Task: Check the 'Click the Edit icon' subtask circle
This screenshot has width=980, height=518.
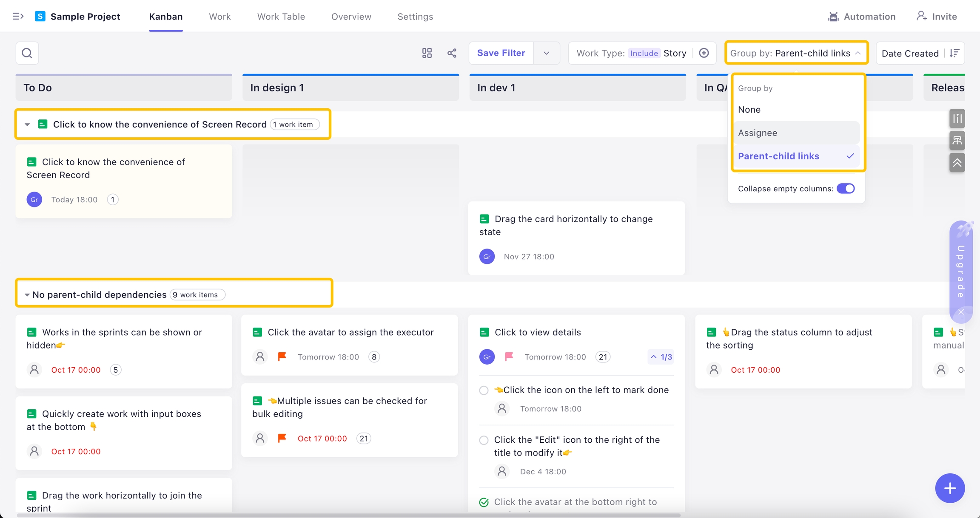Action: point(484,440)
